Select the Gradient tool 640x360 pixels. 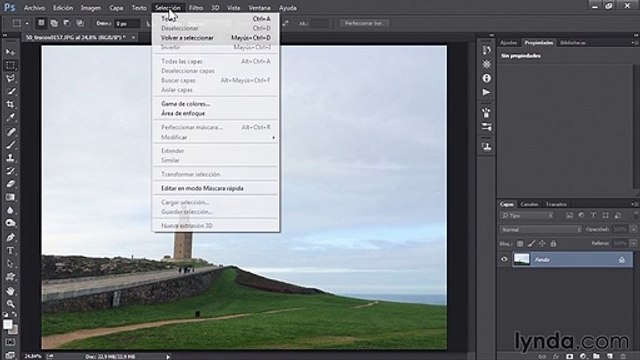click(11, 197)
